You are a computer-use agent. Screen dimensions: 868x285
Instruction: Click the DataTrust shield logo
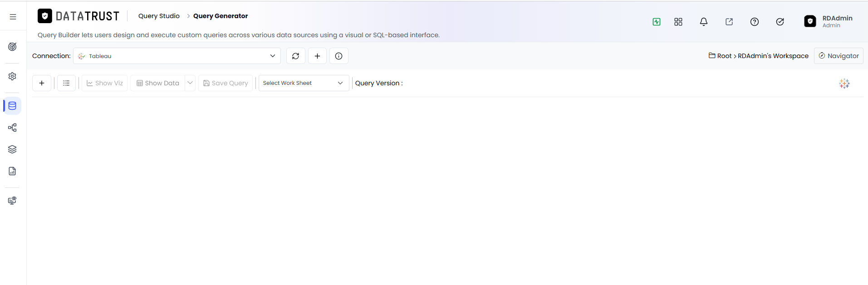pyautogui.click(x=44, y=16)
